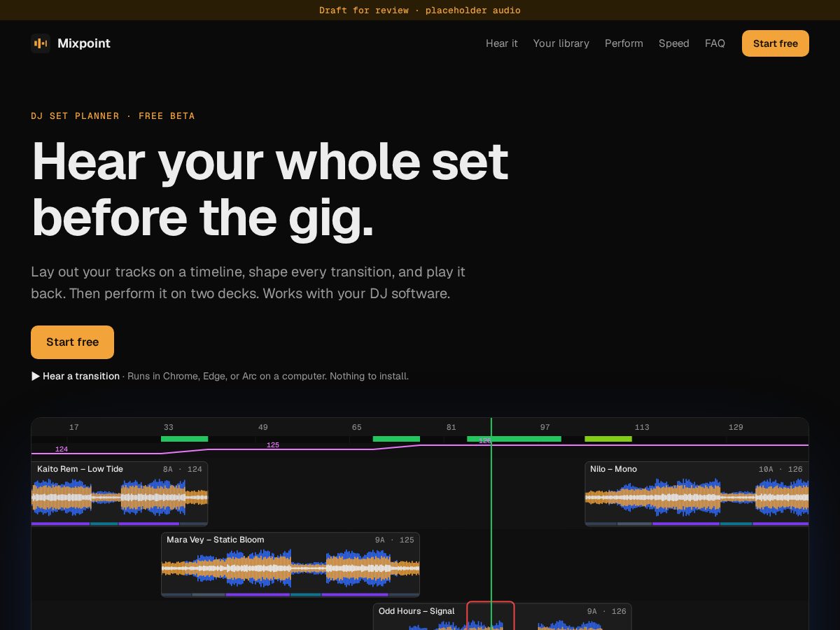840x630 pixels.
Task: Click the 125 tempo label on the curve
Action: click(273, 445)
